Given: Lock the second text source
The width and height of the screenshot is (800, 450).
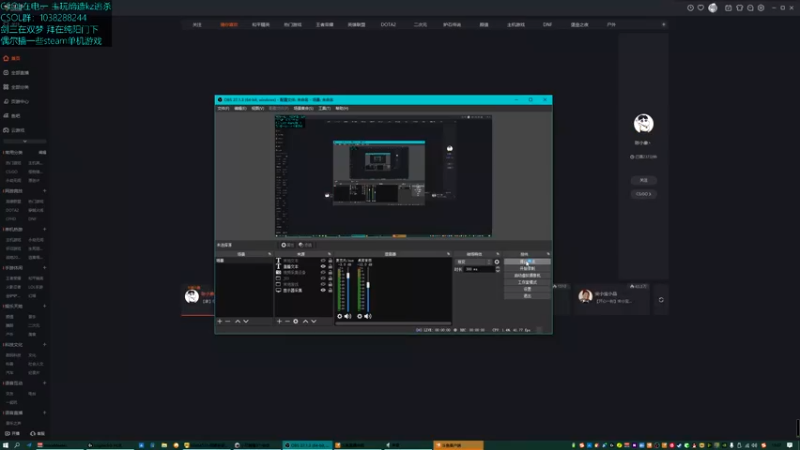Looking at the screenshot, I should [330, 266].
